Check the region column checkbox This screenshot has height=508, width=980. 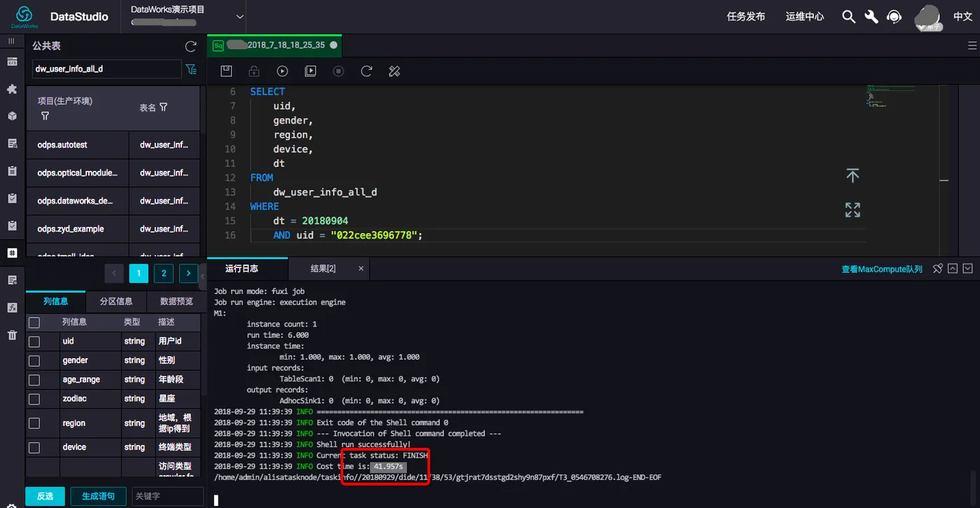tap(34, 423)
